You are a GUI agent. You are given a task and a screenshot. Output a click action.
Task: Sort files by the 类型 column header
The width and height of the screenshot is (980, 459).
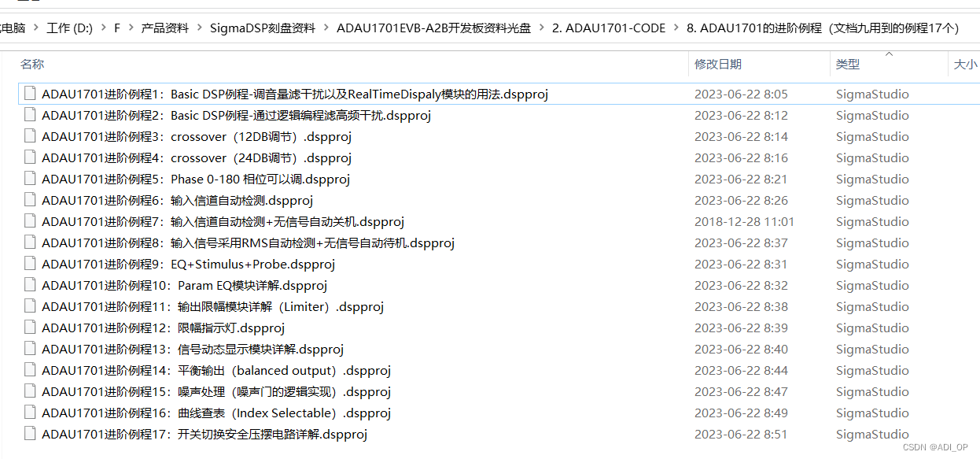(x=848, y=64)
